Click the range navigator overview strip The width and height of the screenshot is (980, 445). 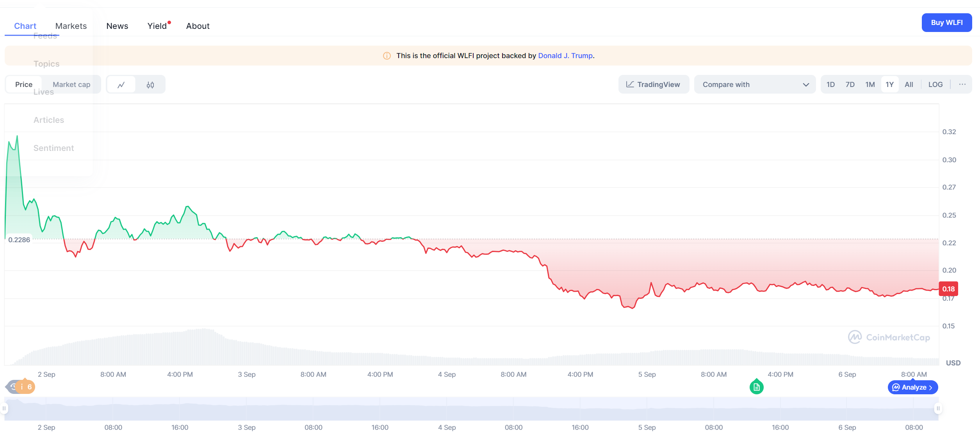471,408
